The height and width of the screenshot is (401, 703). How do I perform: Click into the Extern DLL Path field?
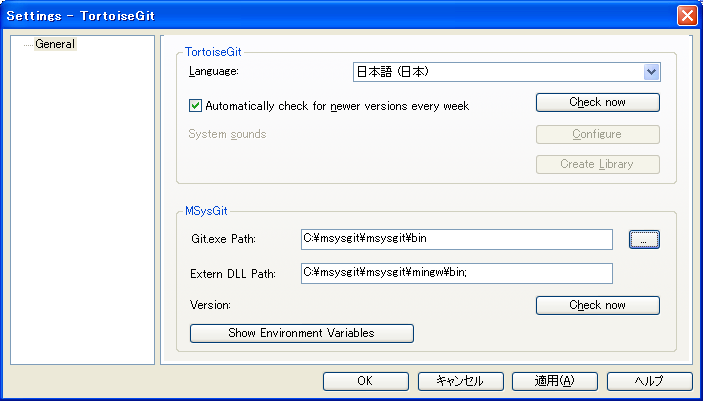pos(456,273)
